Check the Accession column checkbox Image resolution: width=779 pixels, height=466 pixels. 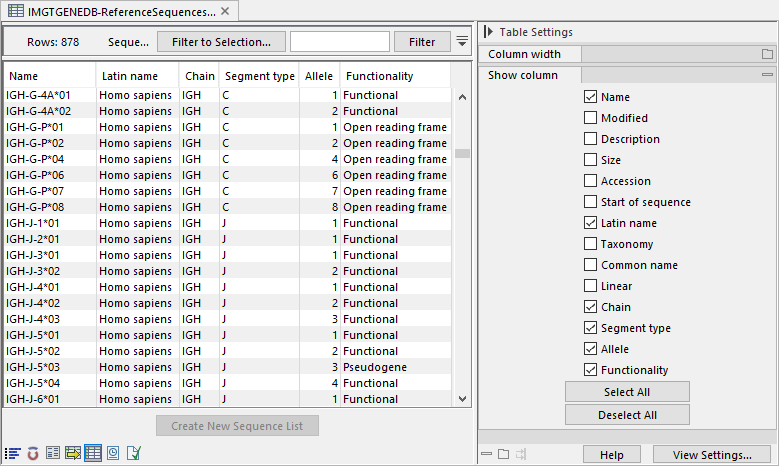click(x=590, y=181)
